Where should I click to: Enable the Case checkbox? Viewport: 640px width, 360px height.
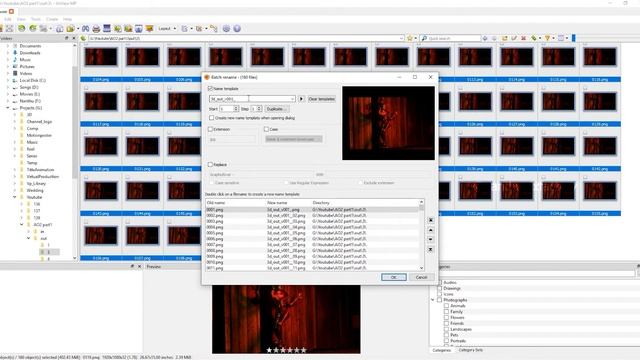(x=266, y=129)
